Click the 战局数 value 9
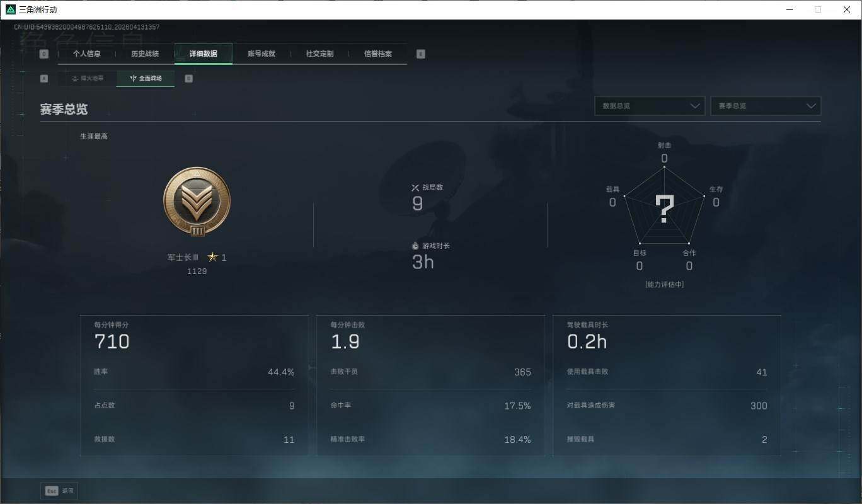Viewport: 862px width, 504px height. tap(417, 203)
